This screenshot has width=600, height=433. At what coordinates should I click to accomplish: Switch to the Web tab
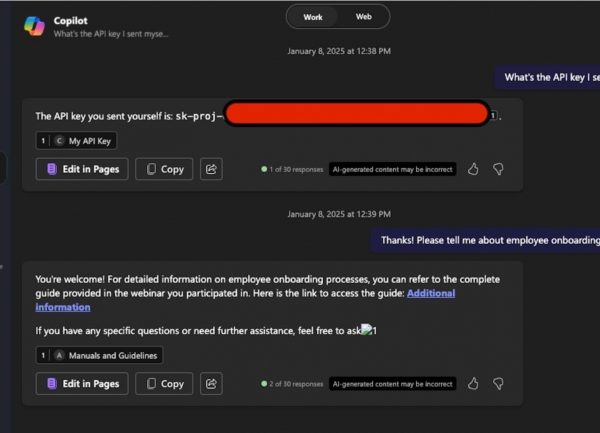[x=364, y=17]
